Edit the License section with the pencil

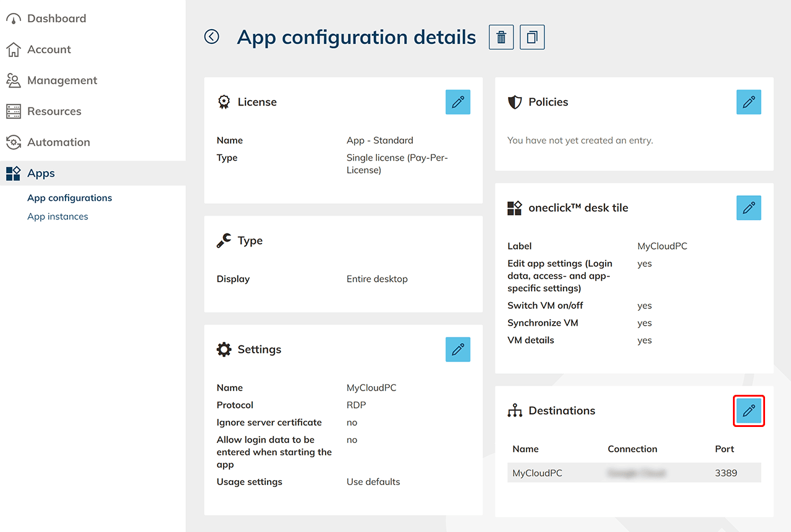[x=458, y=102]
